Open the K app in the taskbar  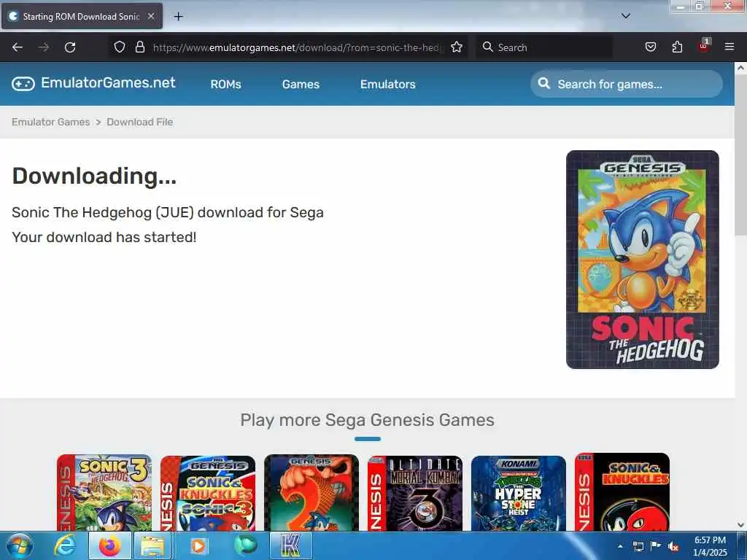pos(290,546)
